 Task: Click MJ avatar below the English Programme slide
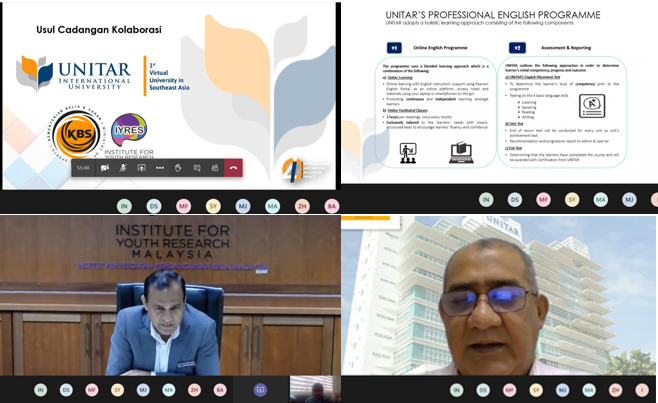(x=629, y=200)
